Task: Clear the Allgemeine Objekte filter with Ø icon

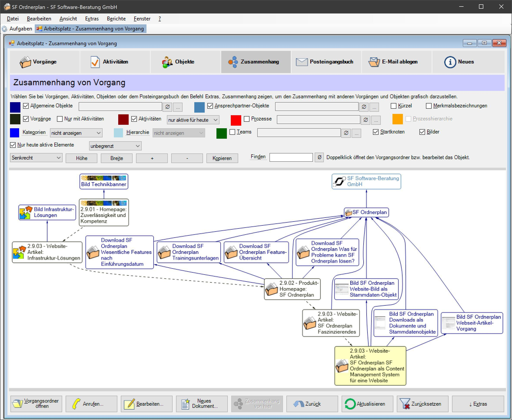Action: pyautogui.click(x=167, y=107)
